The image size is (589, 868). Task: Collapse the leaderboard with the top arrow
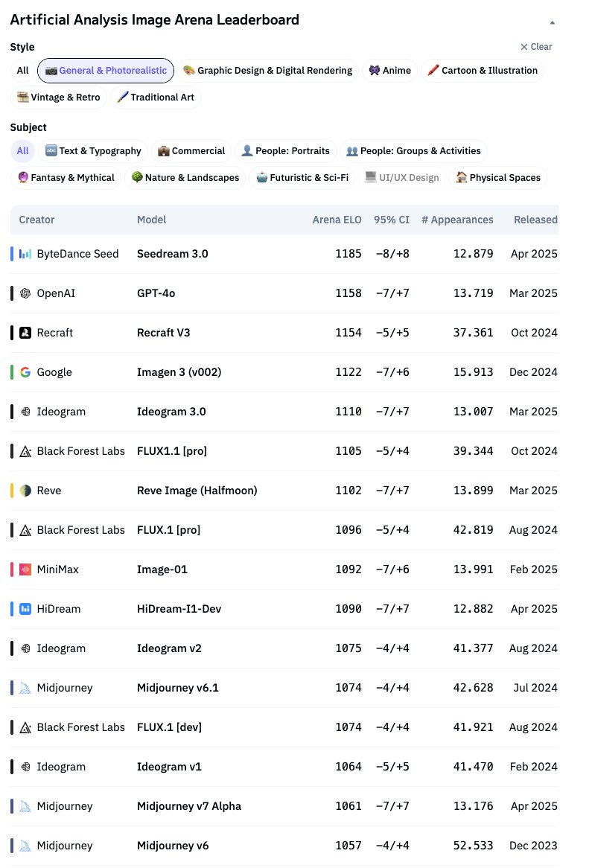(552, 22)
